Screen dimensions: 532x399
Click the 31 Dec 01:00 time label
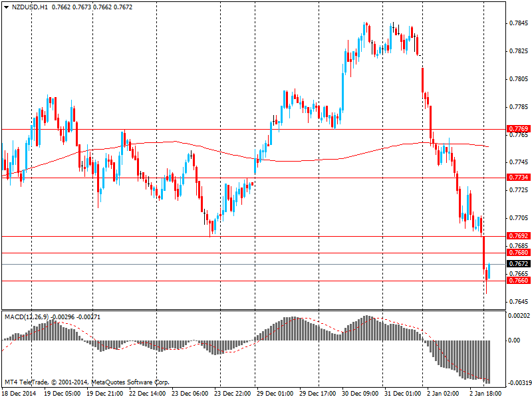(403, 393)
